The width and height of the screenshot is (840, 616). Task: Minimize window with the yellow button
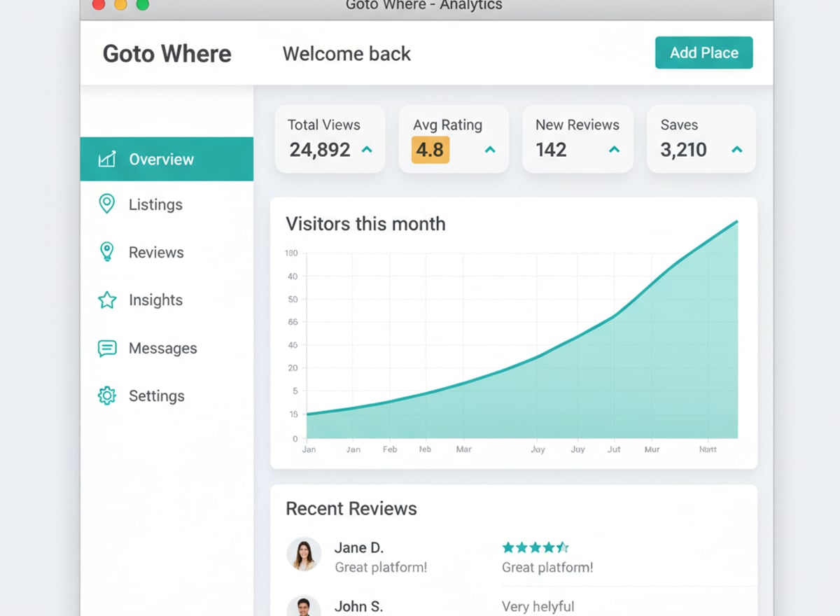click(120, 4)
